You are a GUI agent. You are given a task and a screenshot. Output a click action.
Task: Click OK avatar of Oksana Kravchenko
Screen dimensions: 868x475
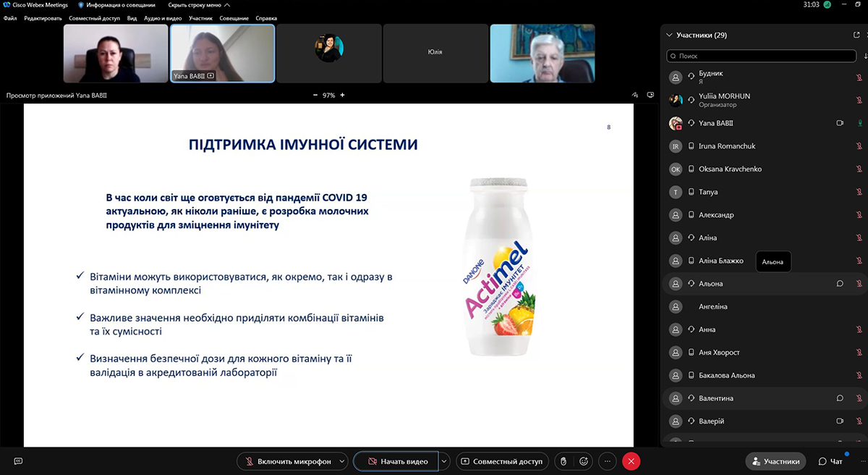pyautogui.click(x=676, y=169)
